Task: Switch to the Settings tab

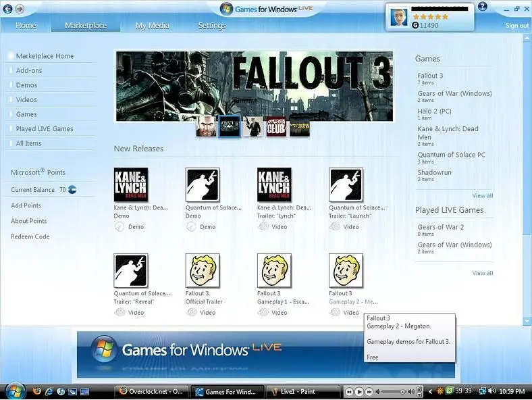Action: (212, 26)
